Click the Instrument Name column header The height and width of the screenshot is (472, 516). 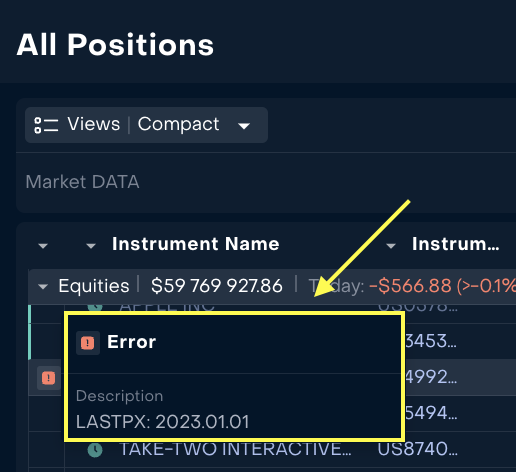(196, 244)
